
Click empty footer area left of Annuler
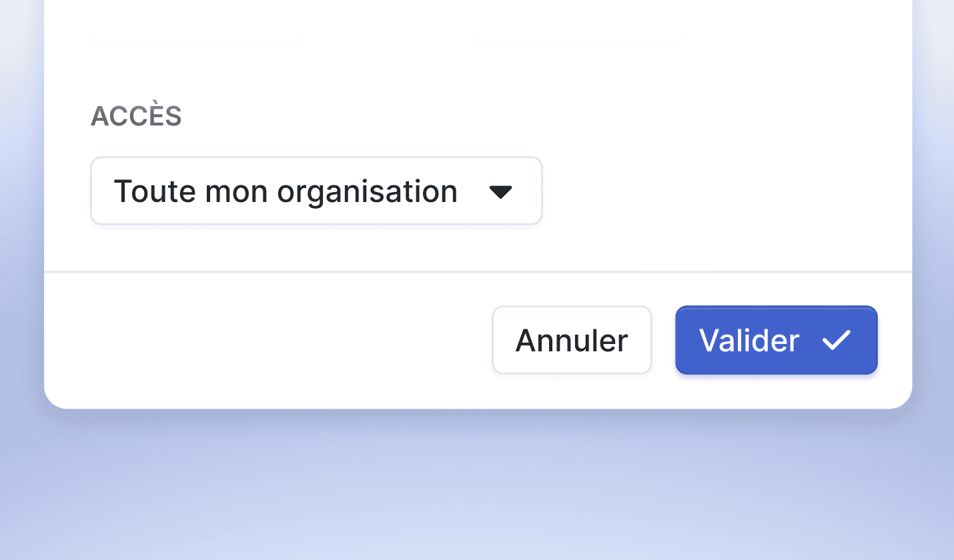(x=267, y=341)
